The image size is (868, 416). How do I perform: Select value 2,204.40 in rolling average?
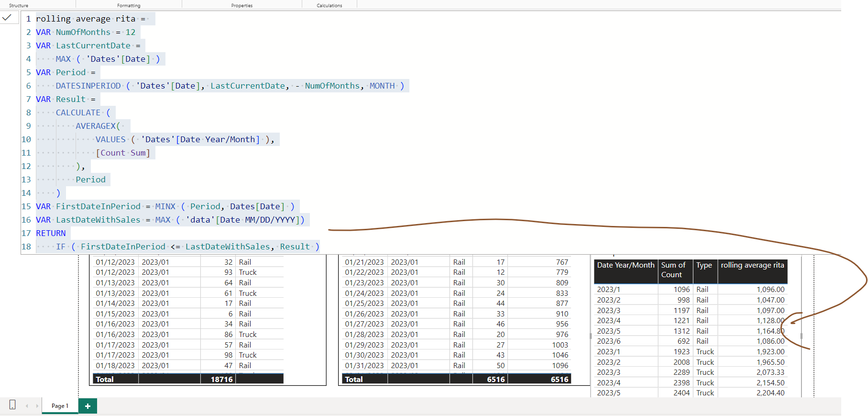click(770, 393)
